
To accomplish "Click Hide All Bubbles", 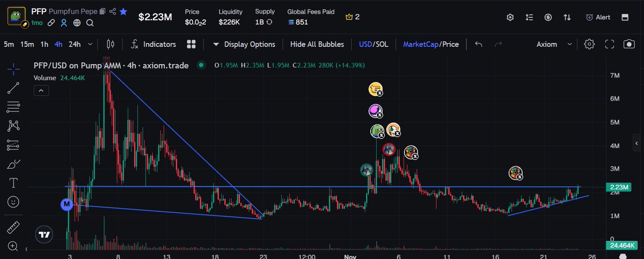I will point(317,44).
